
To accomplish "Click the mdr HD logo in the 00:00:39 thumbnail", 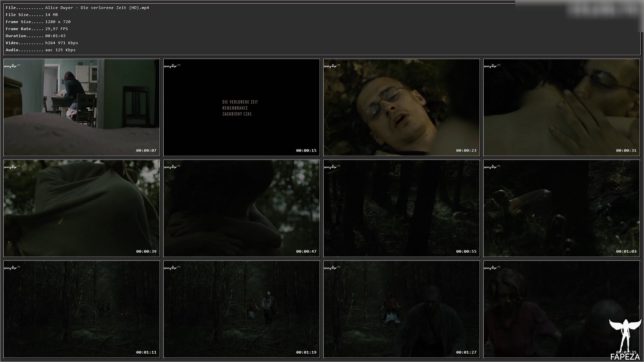I will pyautogui.click(x=12, y=167).
